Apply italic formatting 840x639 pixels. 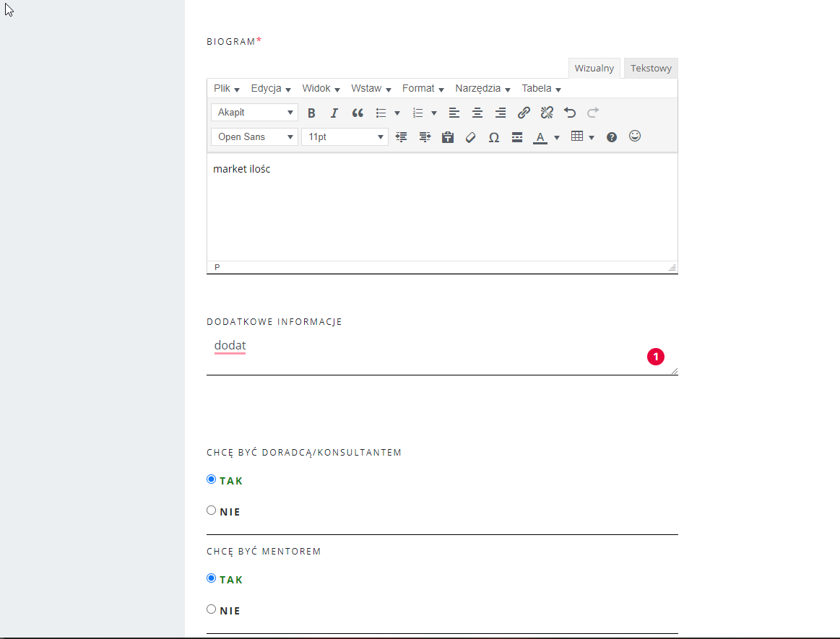[x=334, y=113]
